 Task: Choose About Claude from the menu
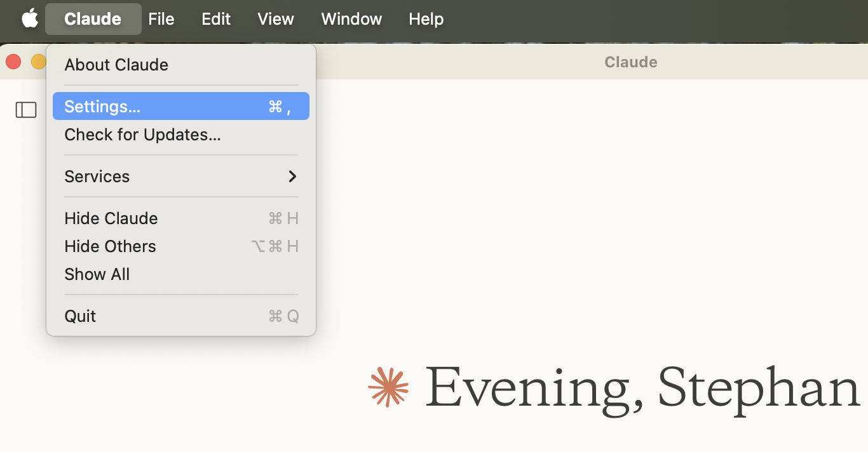pos(116,65)
